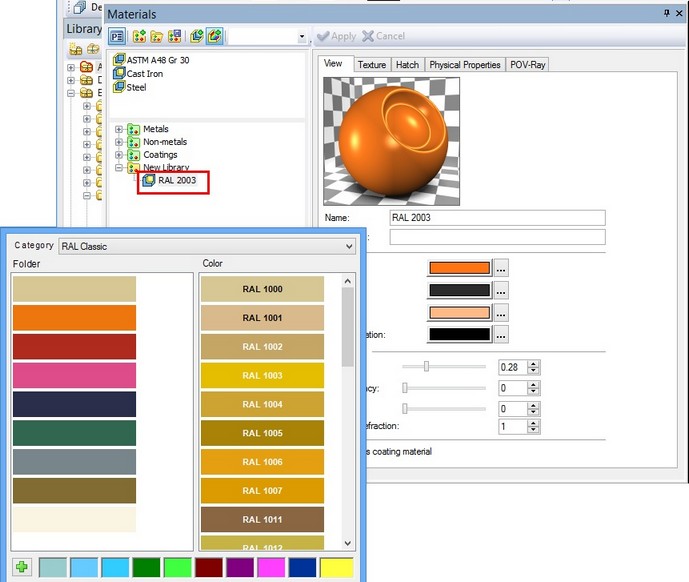This screenshot has height=582, width=689.
Task: Switch to the Texture tab
Action: click(371, 65)
